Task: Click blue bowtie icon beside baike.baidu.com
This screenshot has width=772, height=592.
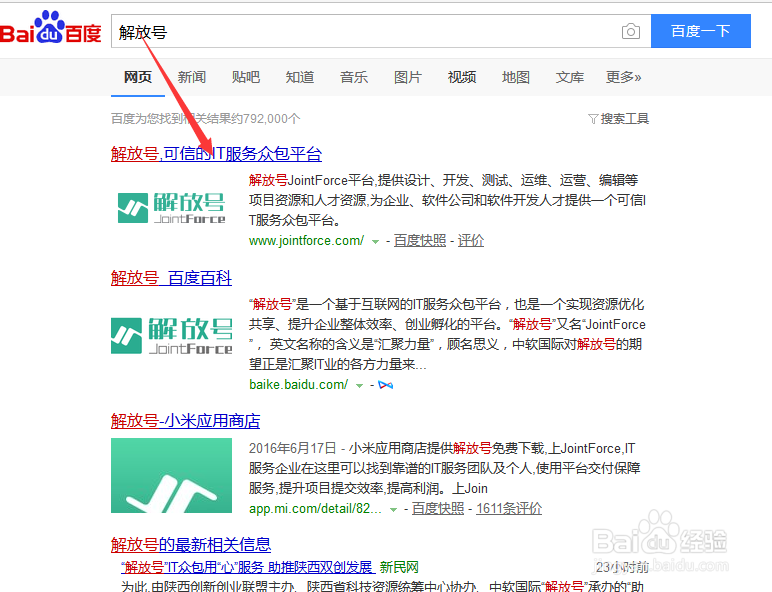Action: pos(386,385)
